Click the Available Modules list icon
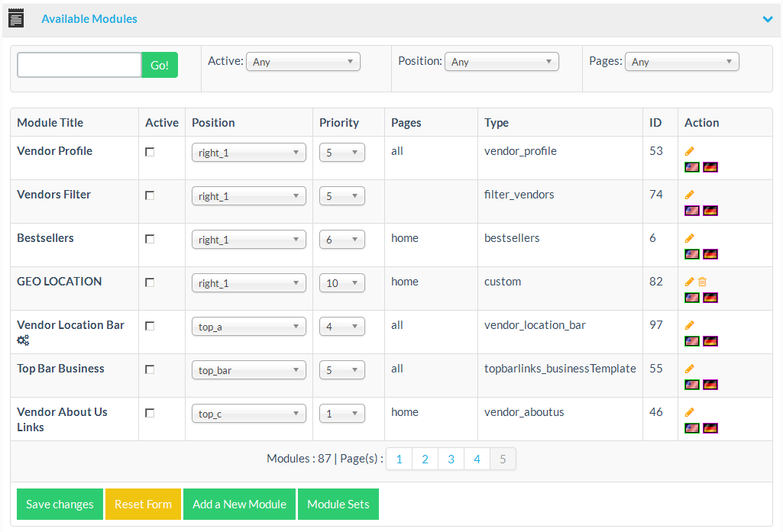The image size is (783, 532). pos(16,18)
